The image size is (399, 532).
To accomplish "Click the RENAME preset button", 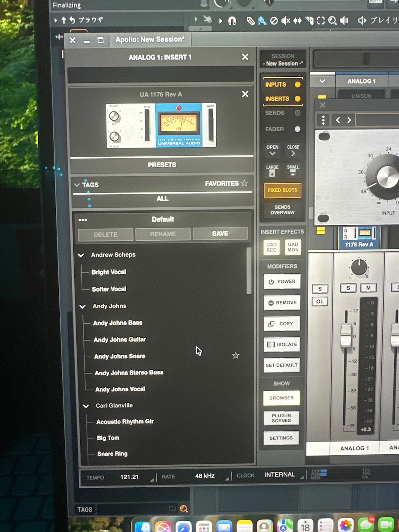I will click(x=163, y=234).
